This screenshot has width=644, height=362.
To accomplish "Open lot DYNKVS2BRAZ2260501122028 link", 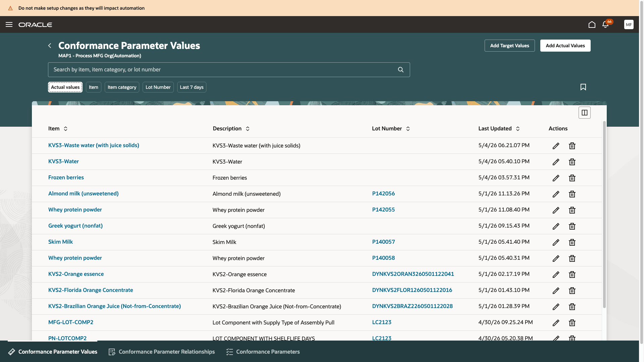I will pyautogui.click(x=412, y=306).
